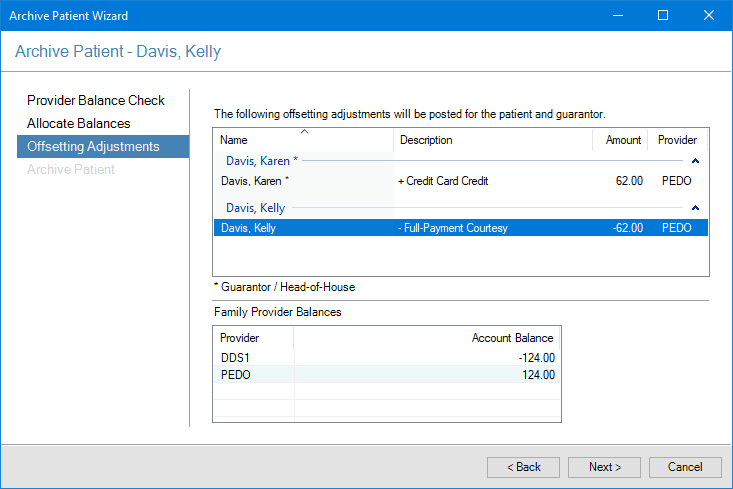733x489 pixels.
Task: Click the Amount column header
Action: pos(622,140)
